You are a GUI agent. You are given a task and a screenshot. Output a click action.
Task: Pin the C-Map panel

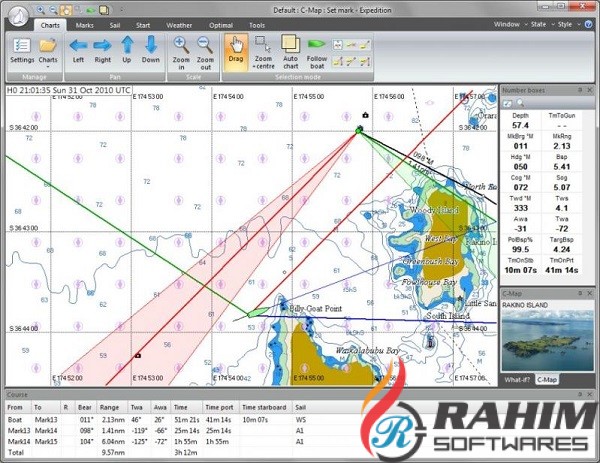coord(580,293)
